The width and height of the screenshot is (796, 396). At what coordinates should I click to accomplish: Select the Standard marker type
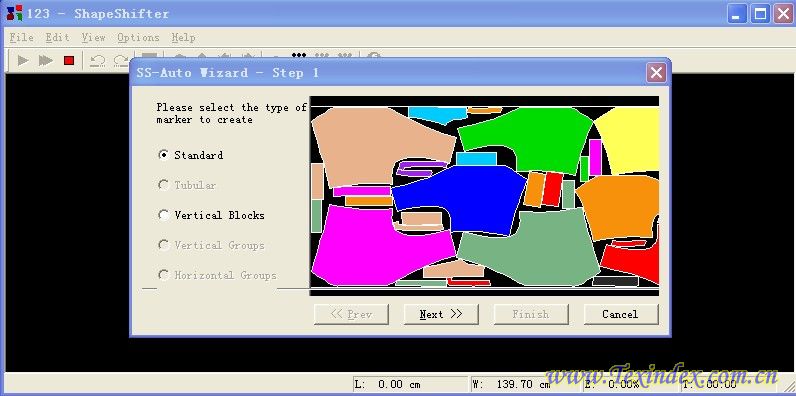[163, 155]
